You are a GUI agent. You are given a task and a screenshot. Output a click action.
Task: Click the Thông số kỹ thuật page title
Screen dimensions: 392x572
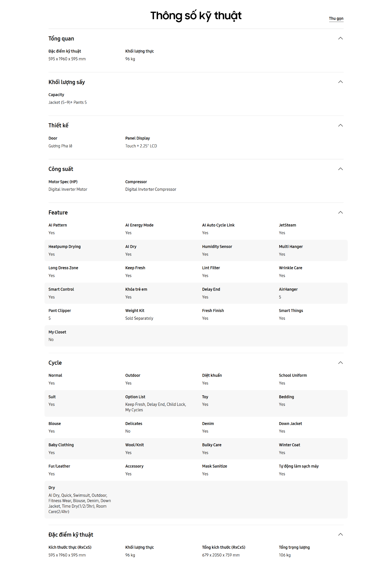click(196, 16)
